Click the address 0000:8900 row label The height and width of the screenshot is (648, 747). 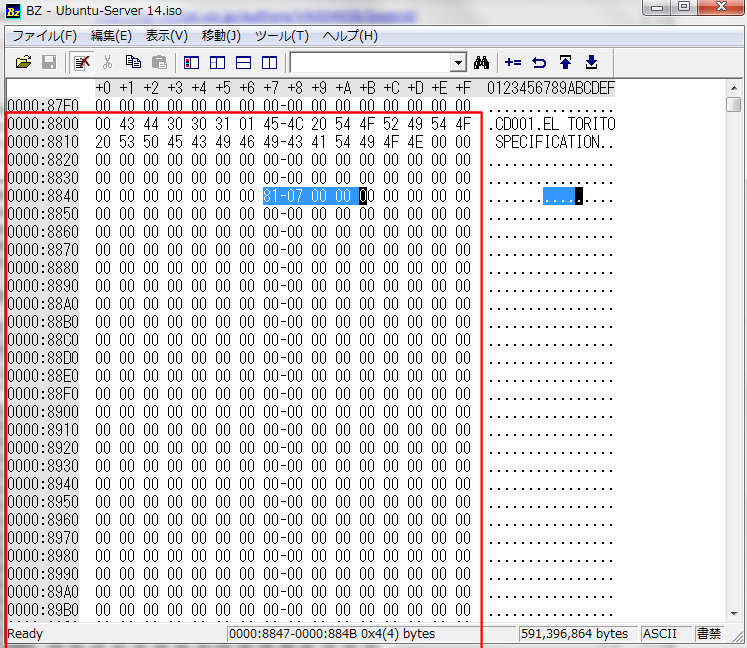click(43, 412)
